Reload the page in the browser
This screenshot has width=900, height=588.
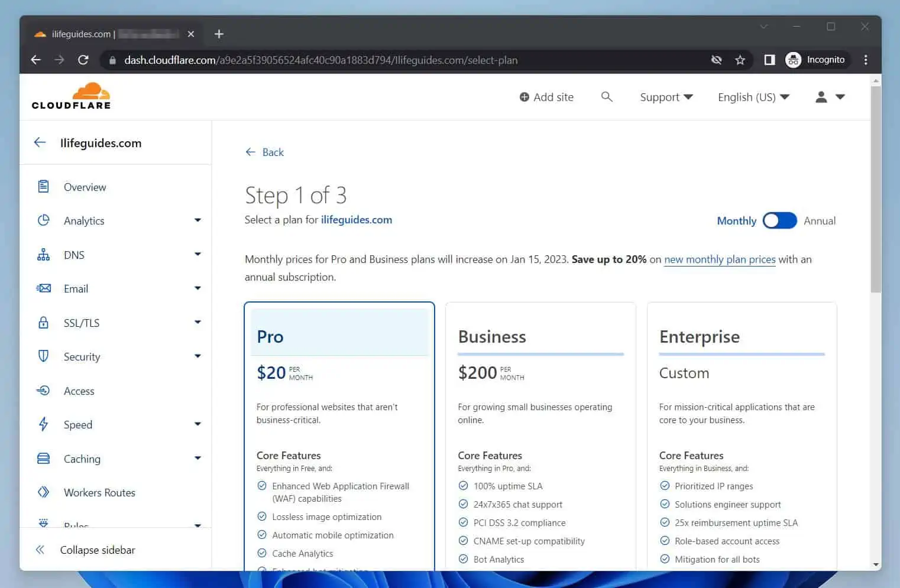(83, 60)
